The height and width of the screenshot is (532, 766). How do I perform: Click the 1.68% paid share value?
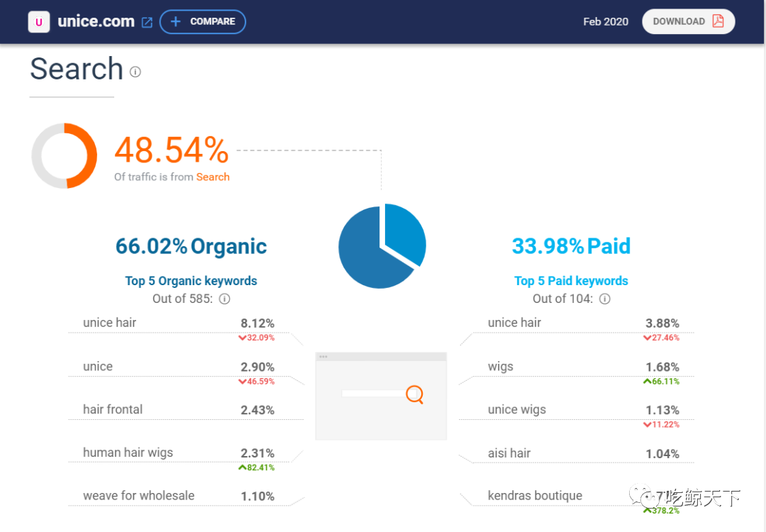pos(662,367)
